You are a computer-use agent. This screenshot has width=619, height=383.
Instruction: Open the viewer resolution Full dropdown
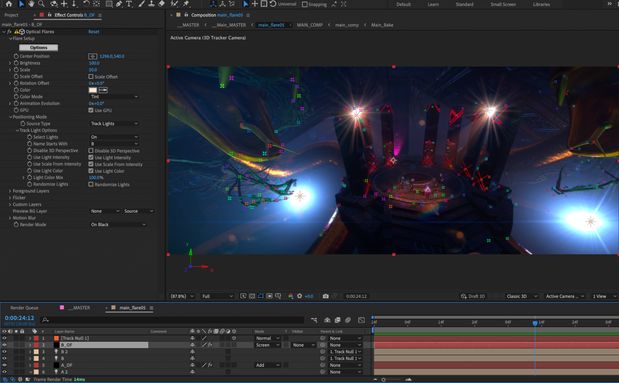tap(218, 296)
